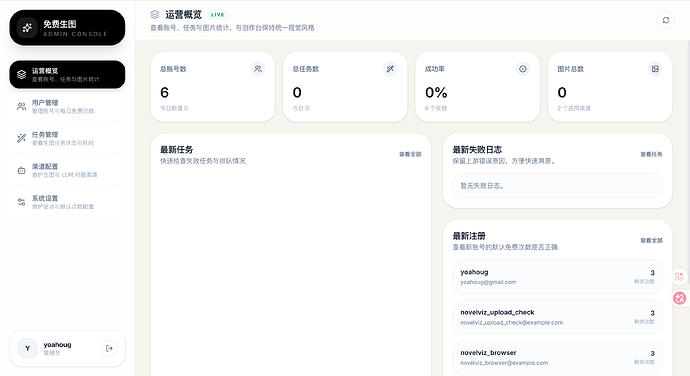The image size is (690, 376).
Task: Click novelviz_upload_check@example.com email text
Action: click(511, 323)
